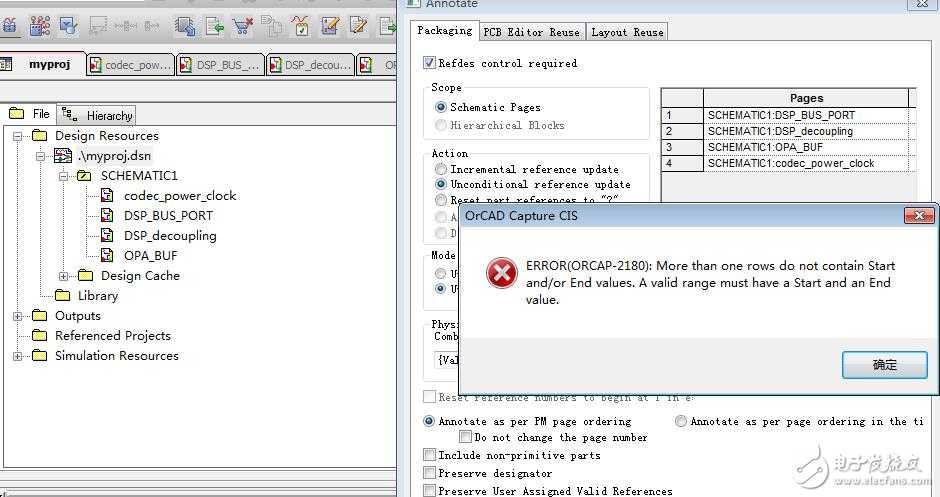Collapse the SCHEMATIC1 tree node
The width and height of the screenshot is (940, 497).
pyautogui.click(x=63, y=176)
